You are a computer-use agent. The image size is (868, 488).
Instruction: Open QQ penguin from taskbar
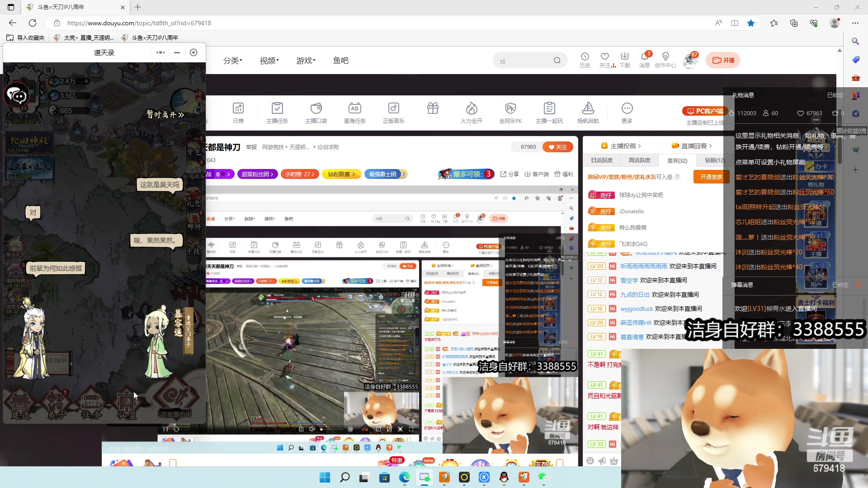click(x=504, y=477)
